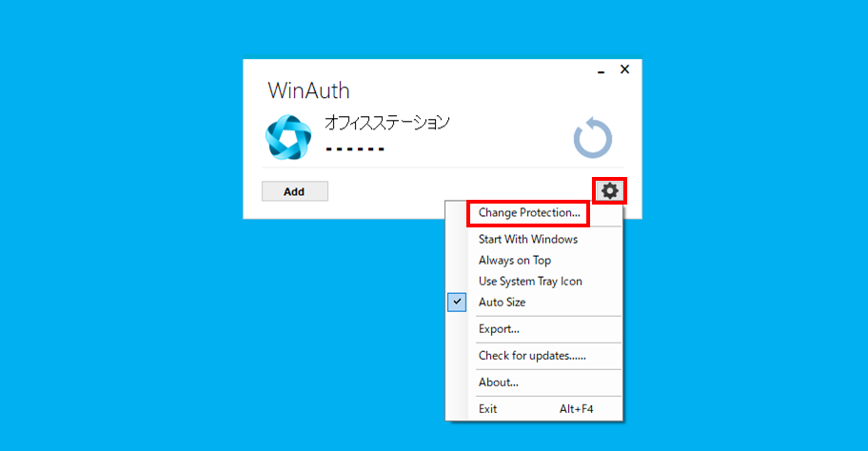Click the Add button
868x451 pixels.
tap(294, 191)
